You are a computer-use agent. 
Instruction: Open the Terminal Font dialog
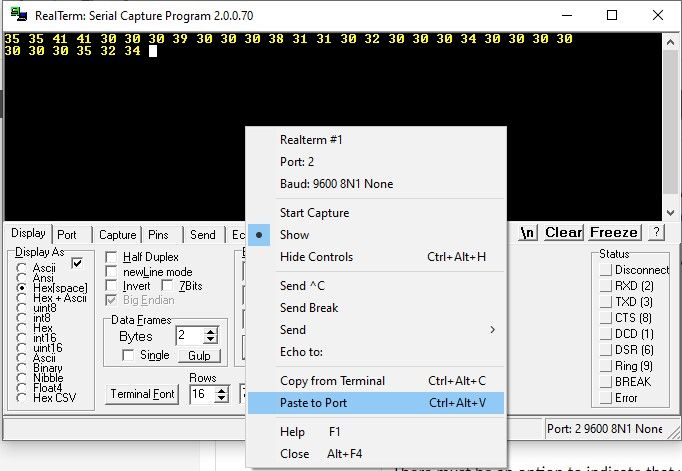(142, 394)
